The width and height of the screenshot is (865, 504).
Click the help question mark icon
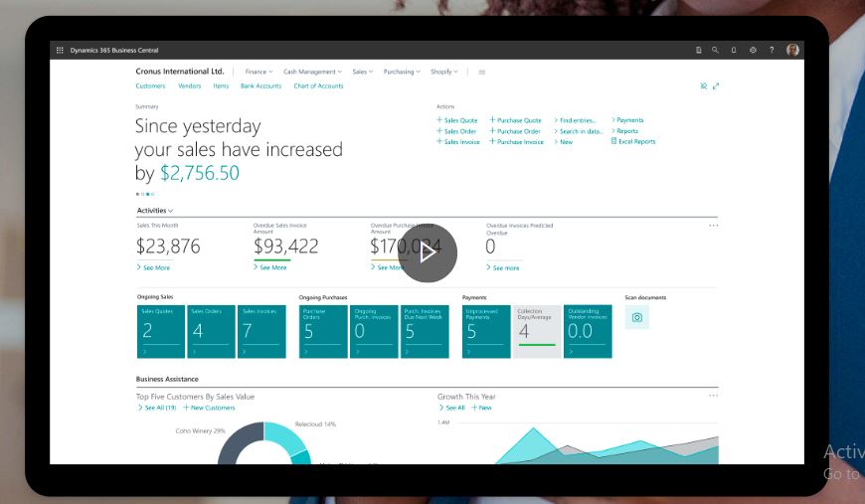click(x=772, y=50)
